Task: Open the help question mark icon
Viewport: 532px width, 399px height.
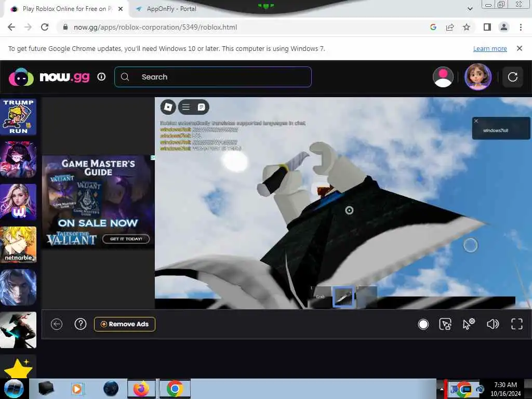Action: tap(81, 324)
